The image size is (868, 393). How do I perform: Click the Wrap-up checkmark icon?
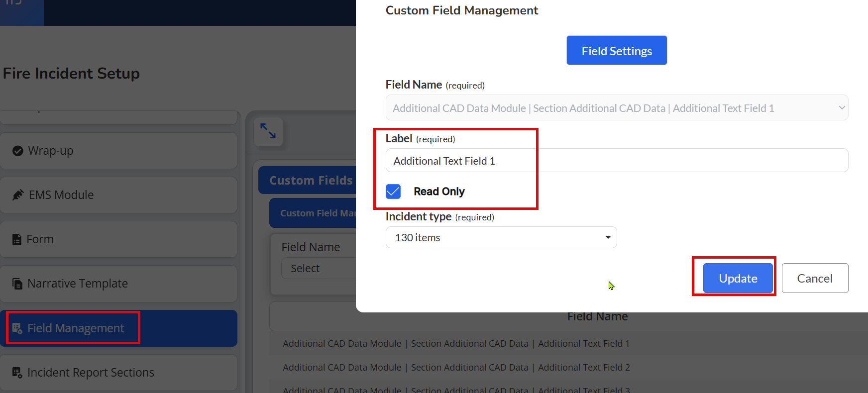pyautogui.click(x=18, y=151)
